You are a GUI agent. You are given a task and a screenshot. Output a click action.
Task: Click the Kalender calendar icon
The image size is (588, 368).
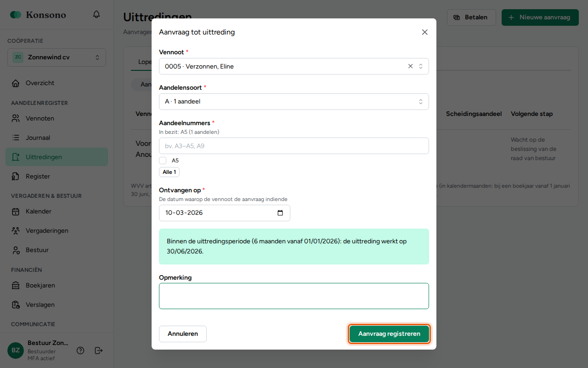tap(16, 211)
